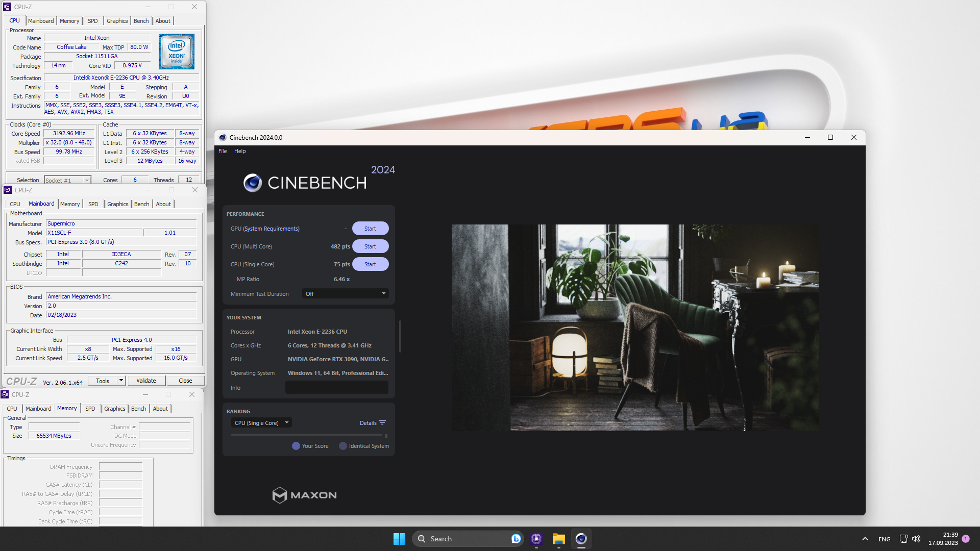Select the CPU tab in the Memory CPU-Z window
This screenshot has height=551, width=980.
pos(12,409)
